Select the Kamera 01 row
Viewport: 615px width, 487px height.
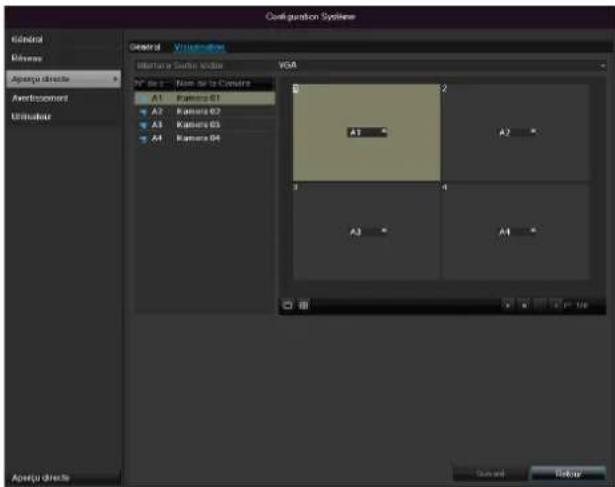coord(205,98)
